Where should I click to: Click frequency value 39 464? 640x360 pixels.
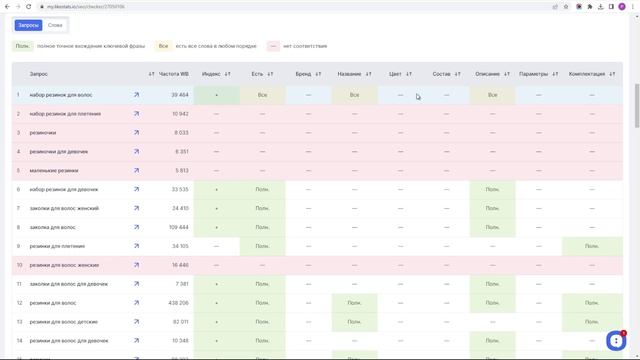tap(180, 95)
